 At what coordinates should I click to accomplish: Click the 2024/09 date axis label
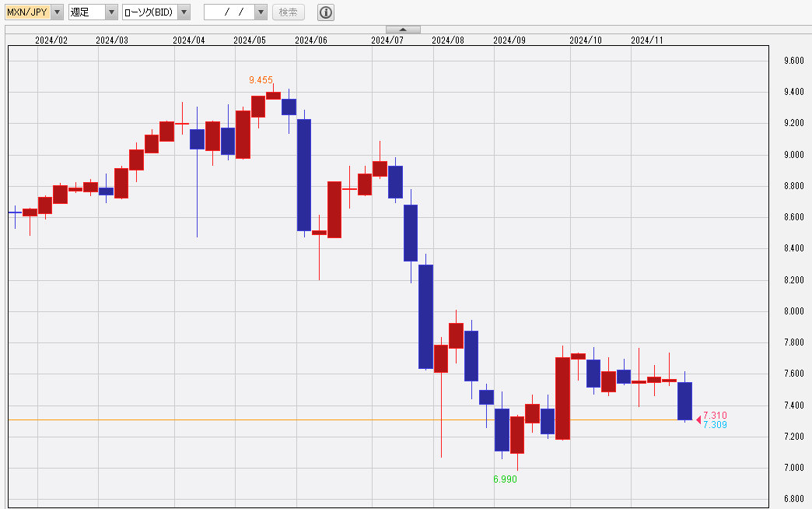[x=509, y=40]
